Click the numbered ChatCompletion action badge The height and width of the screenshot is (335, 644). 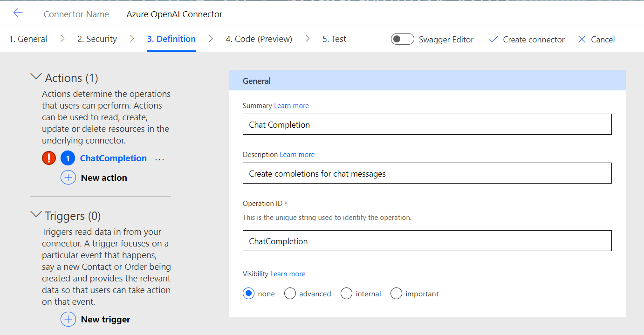click(x=68, y=158)
